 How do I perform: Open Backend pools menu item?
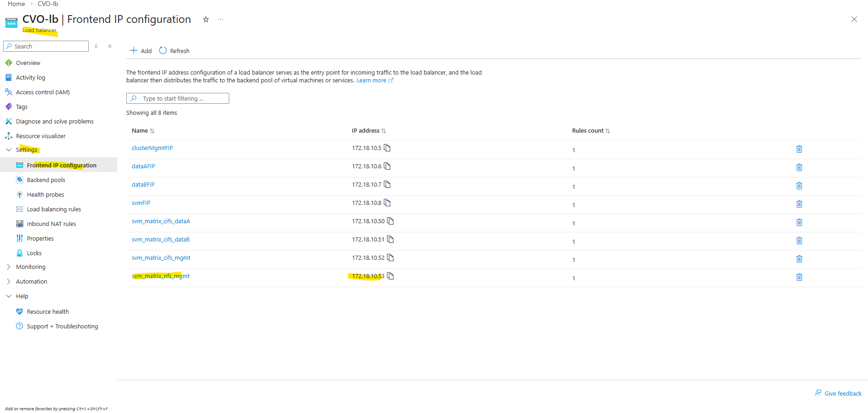tap(46, 180)
